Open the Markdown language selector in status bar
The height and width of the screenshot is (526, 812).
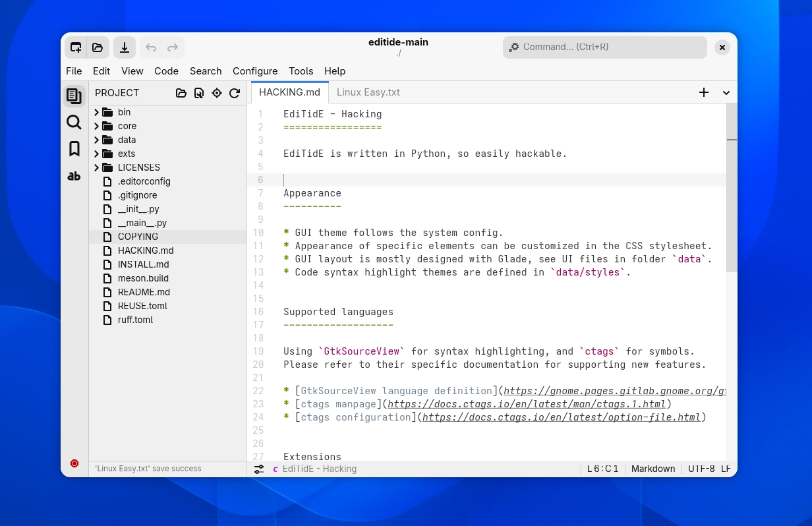click(653, 469)
